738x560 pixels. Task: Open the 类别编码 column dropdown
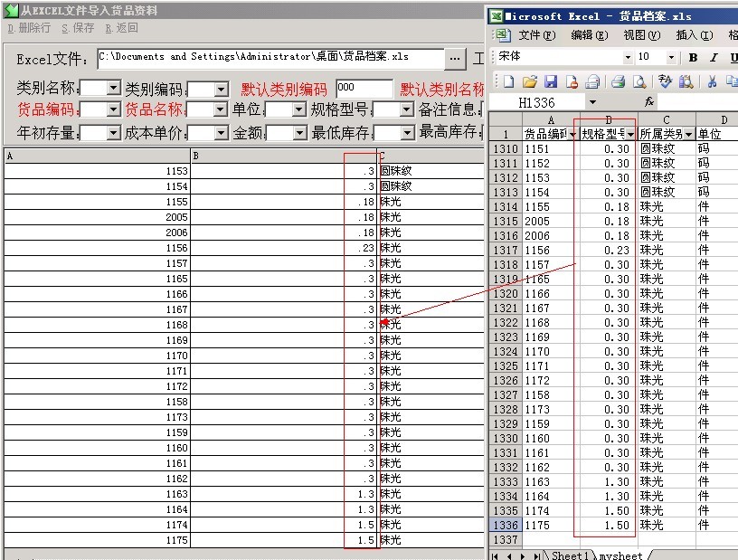[221, 89]
